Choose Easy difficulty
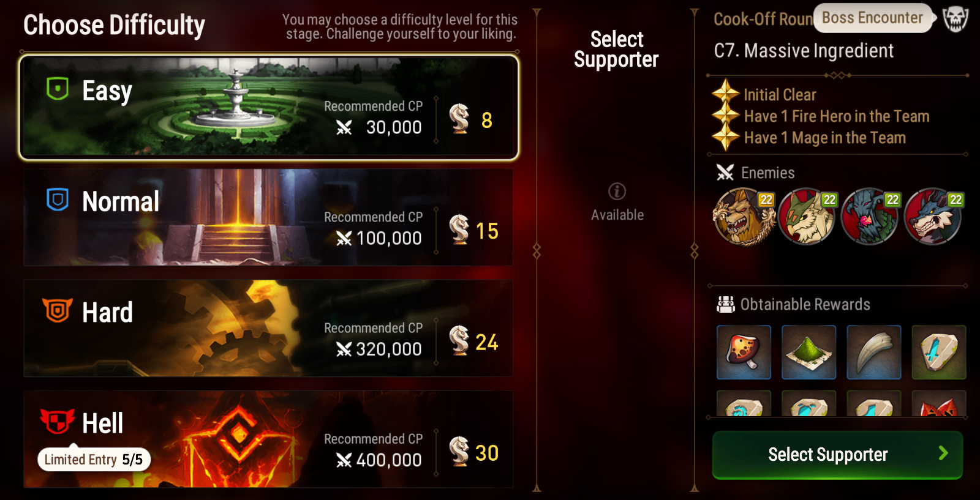The height and width of the screenshot is (500, 980). pos(269,108)
